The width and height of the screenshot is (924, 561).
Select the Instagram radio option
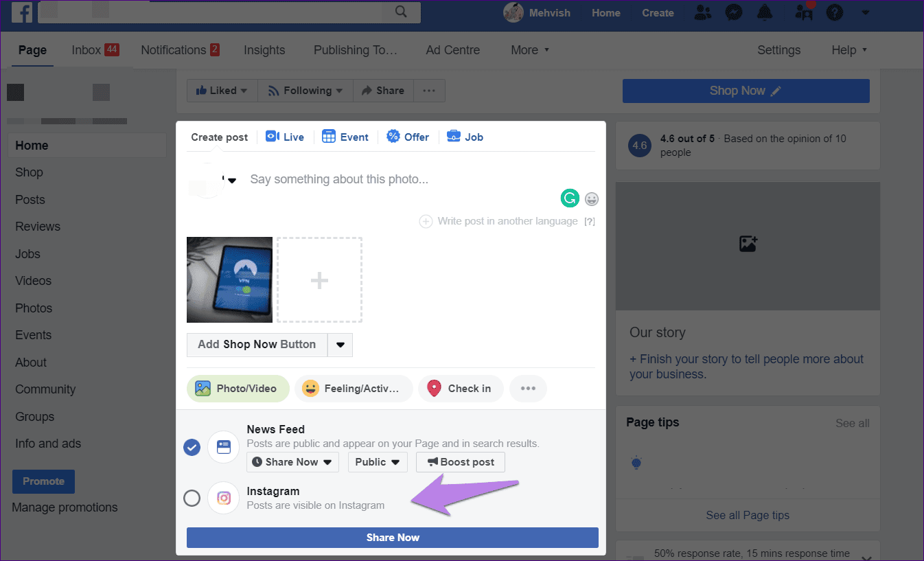192,498
